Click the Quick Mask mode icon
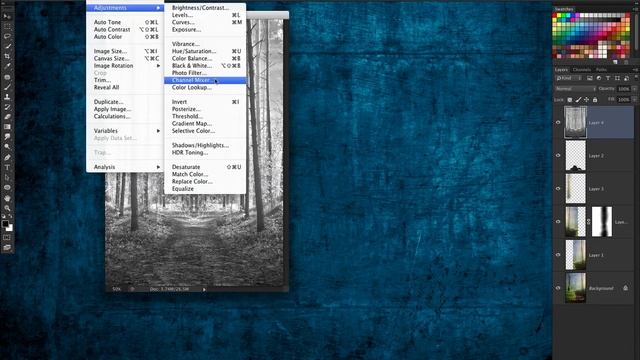 coord(7,237)
